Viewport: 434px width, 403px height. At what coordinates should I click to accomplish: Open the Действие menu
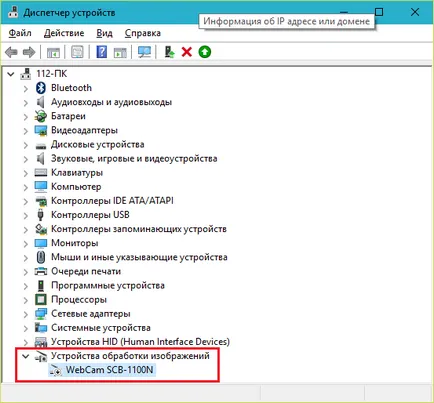pyautogui.click(x=64, y=33)
